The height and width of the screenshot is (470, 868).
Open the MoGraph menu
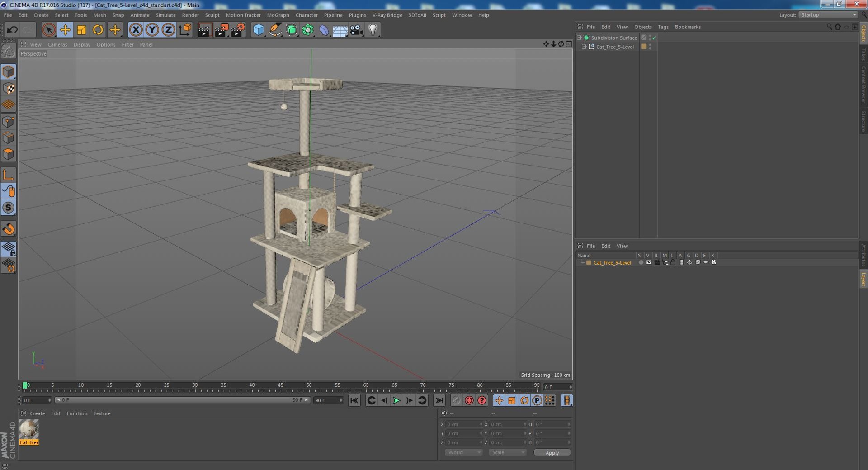[278, 15]
